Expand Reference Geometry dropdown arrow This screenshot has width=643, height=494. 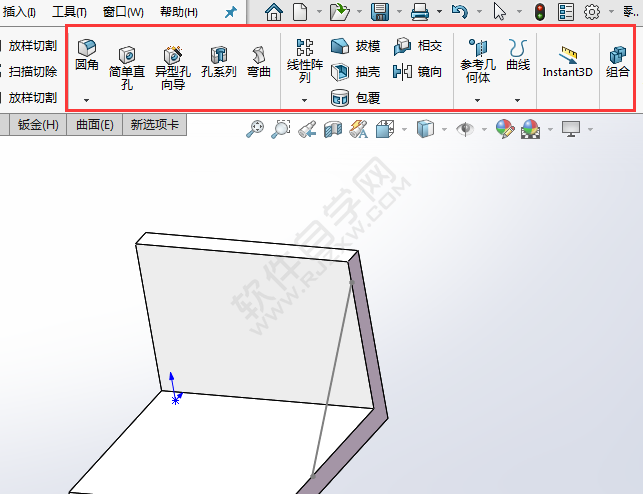(477, 100)
